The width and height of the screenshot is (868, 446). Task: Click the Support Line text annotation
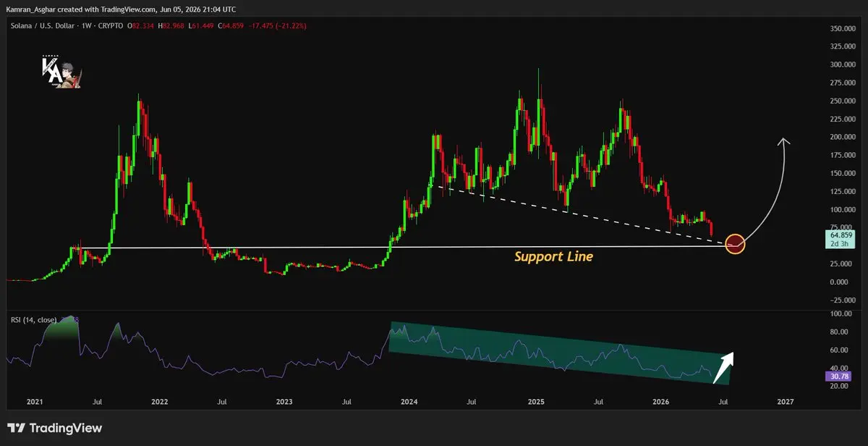pyautogui.click(x=553, y=256)
